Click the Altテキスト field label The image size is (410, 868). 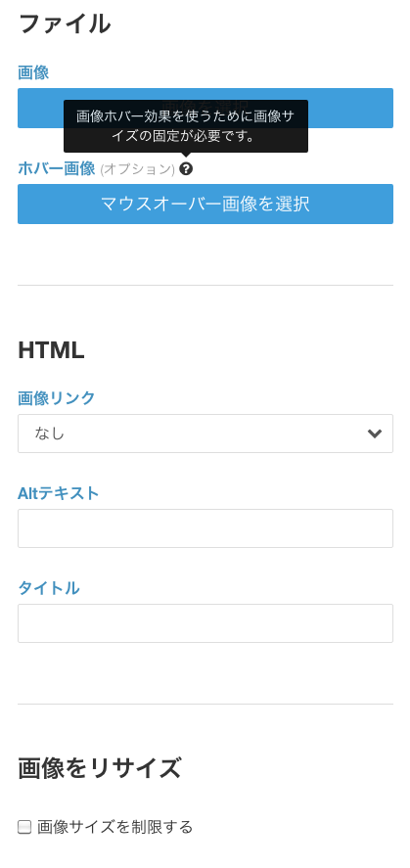[x=58, y=492]
